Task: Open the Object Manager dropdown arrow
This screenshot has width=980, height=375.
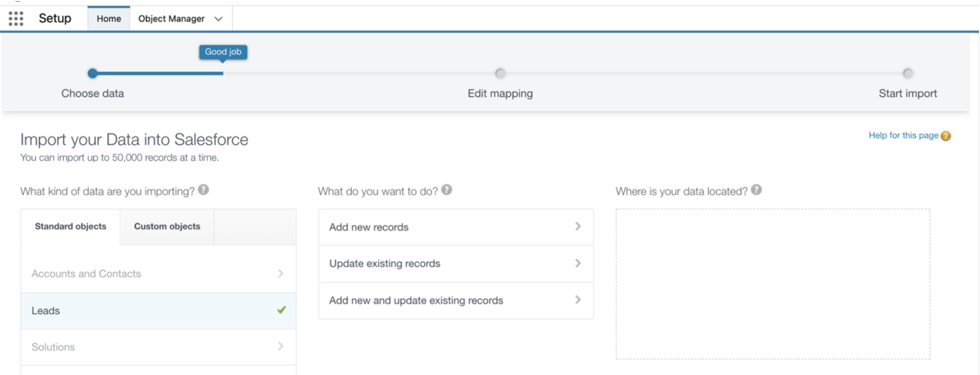Action: [218, 19]
